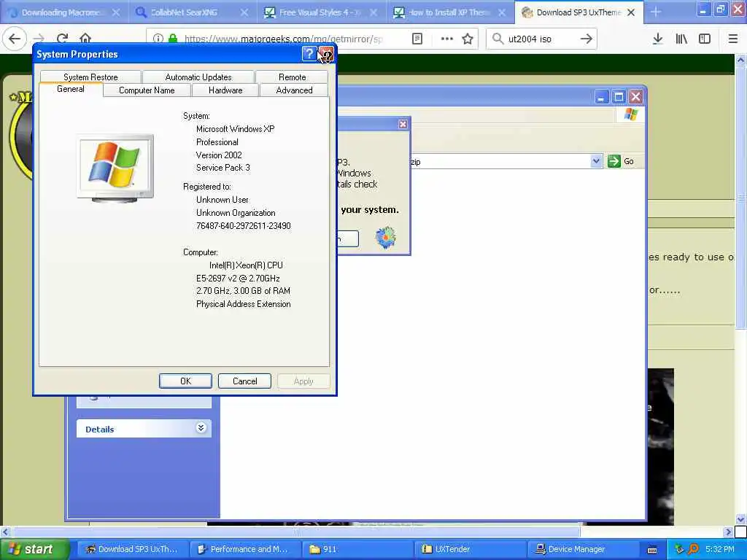Expand the Details panel chevron

(201, 427)
